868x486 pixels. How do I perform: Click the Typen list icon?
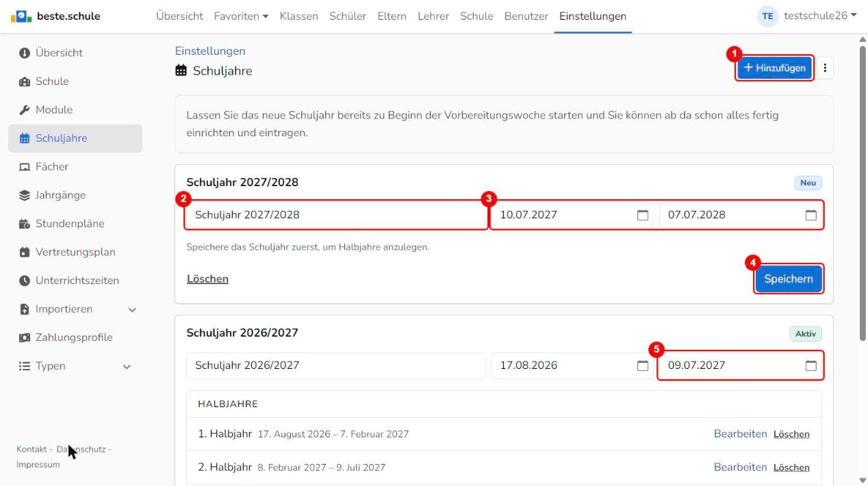(x=25, y=366)
